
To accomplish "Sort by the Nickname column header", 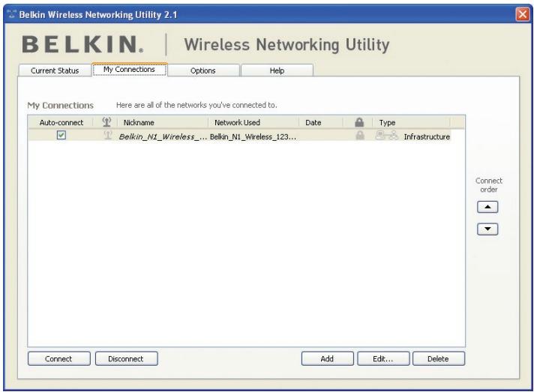I will (x=163, y=122).
